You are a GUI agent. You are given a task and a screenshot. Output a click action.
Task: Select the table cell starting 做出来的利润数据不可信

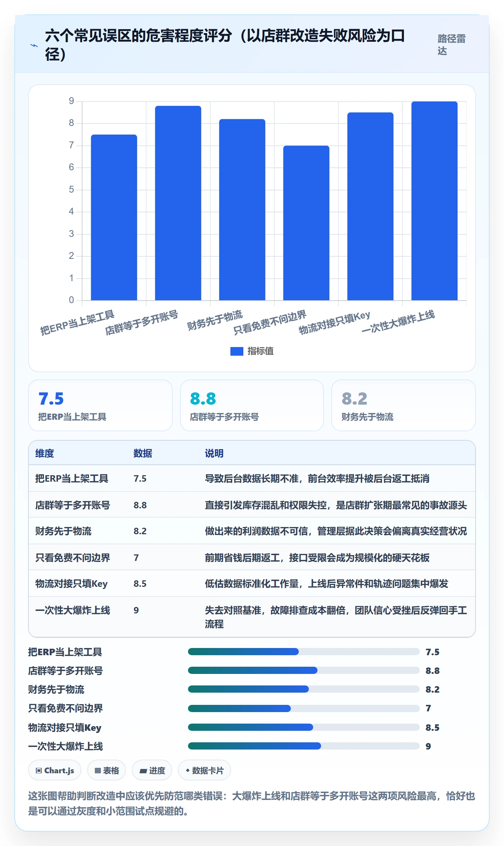pyautogui.click(x=336, y=531)
